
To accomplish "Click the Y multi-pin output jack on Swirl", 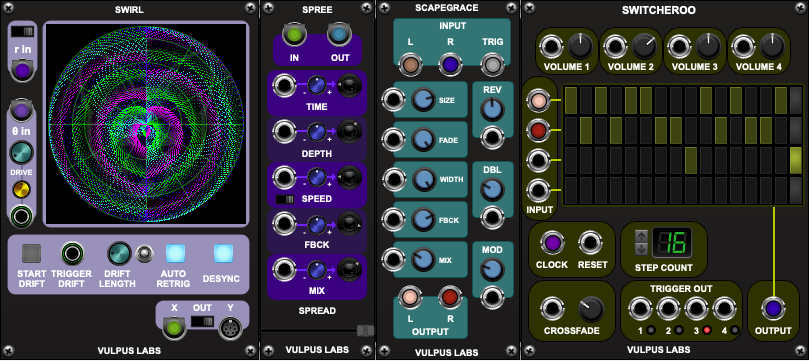I will pyautogui.click(x=230, y=329).
